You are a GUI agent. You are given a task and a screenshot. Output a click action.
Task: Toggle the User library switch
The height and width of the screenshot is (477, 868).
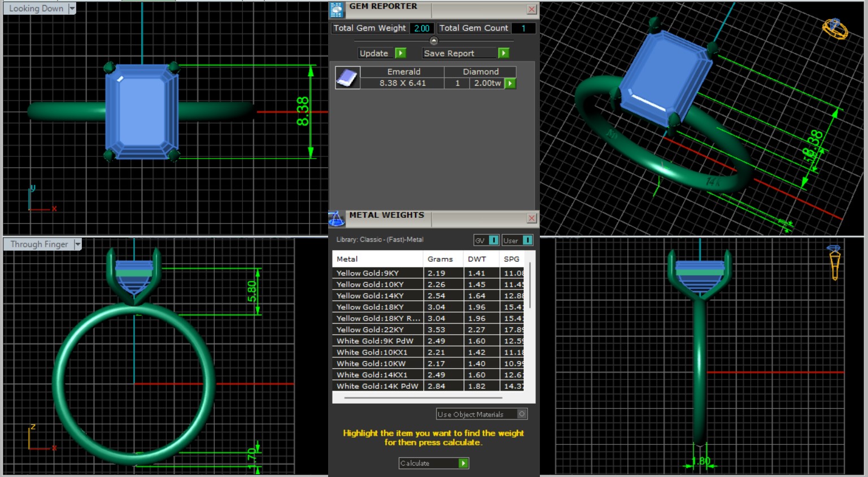[526, 240]
